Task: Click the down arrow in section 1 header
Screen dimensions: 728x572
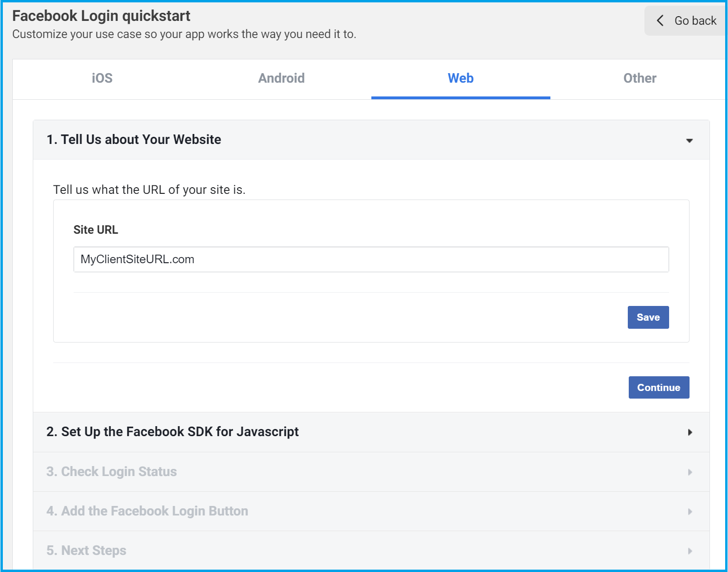Action: coord(690,141)
